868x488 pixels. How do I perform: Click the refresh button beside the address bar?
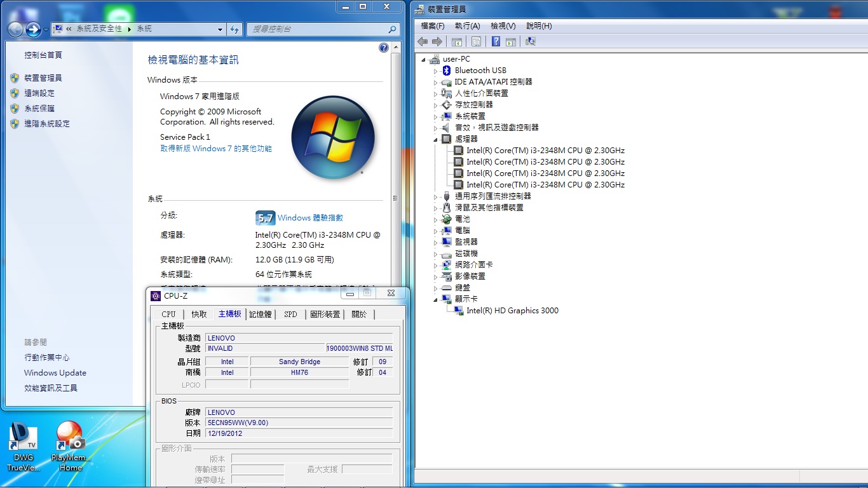coord(234,29)
